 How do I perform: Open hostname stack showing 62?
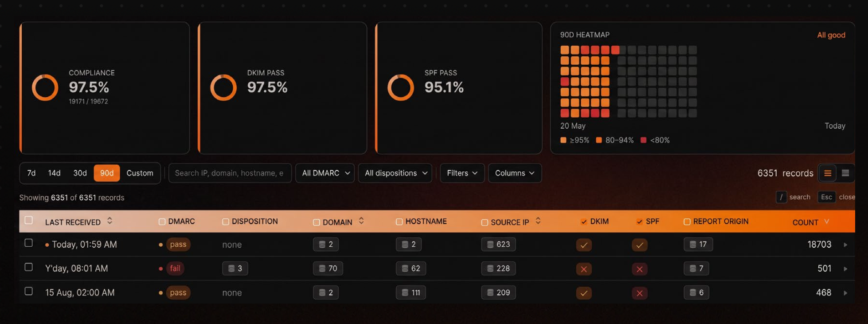coord(411,268)
